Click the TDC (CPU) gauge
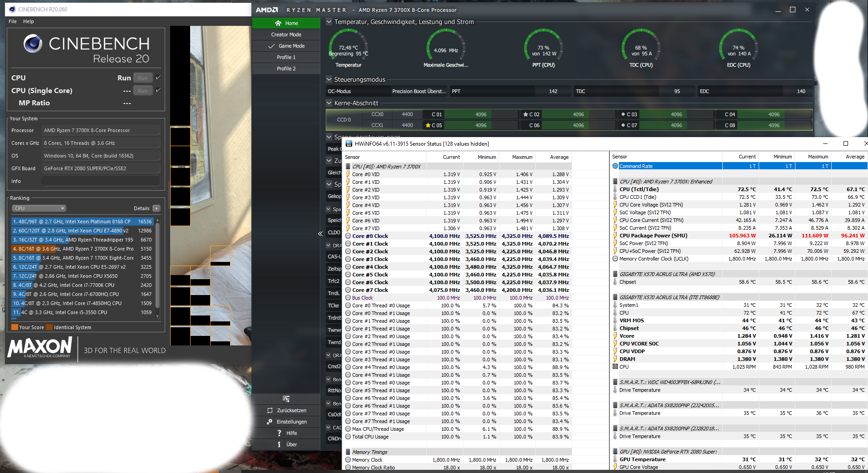This screenshot has height=473, width=868. point(641,48)
